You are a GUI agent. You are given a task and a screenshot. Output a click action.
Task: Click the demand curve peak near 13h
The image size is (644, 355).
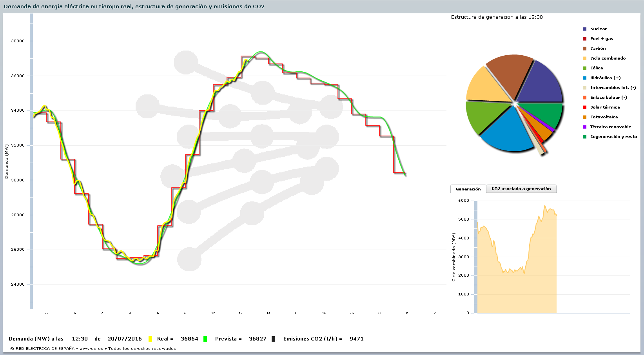coord(261,52)
